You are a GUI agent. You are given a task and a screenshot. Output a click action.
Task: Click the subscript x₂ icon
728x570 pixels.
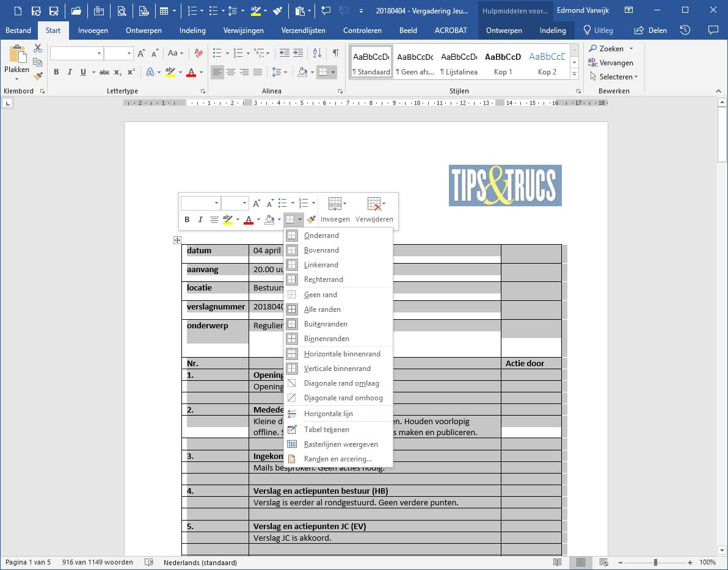pos(118,72)
